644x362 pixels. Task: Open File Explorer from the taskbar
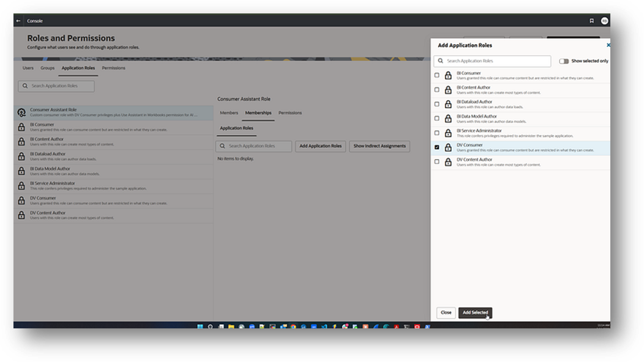click(x=231, y=327)
